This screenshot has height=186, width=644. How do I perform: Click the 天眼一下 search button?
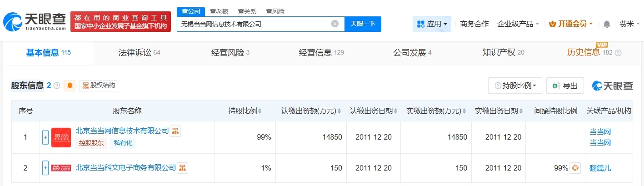pyautogui.click(x=363, y=24)
